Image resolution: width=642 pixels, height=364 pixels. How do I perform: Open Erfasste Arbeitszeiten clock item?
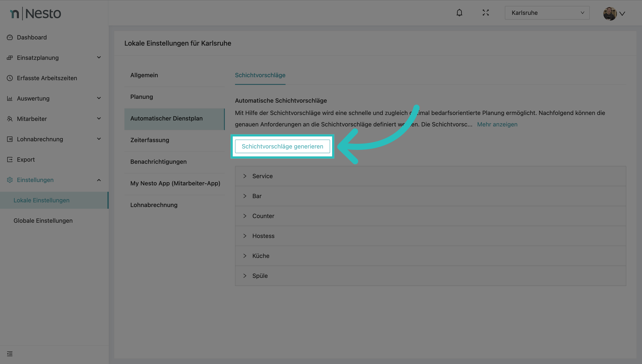[x=47, y=78]
